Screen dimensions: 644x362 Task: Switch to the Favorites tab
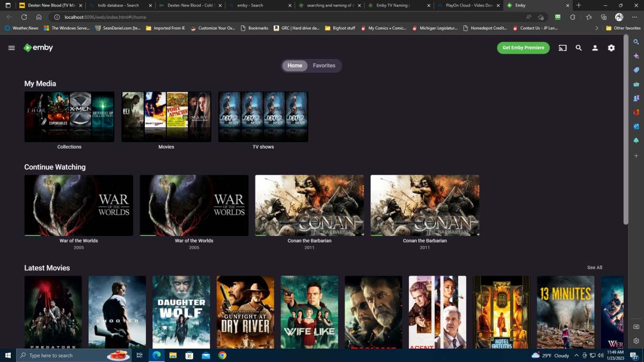324,65
